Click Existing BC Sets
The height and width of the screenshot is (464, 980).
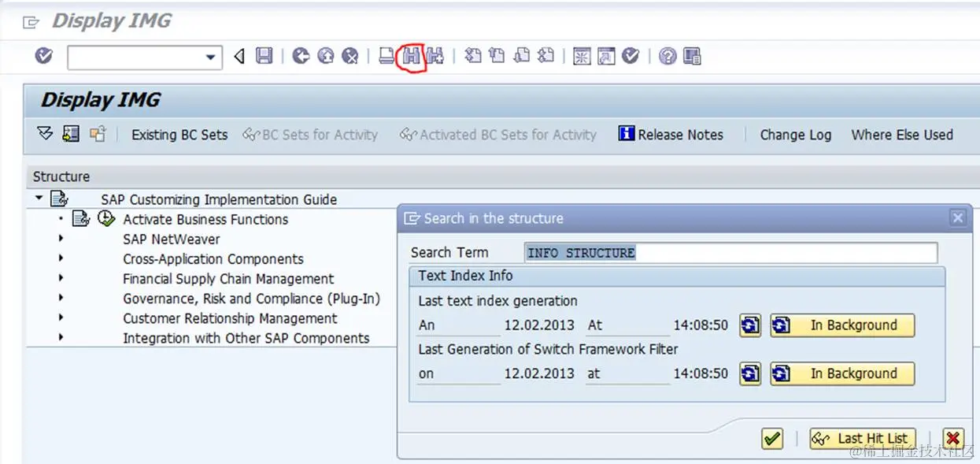coord(179,135)
